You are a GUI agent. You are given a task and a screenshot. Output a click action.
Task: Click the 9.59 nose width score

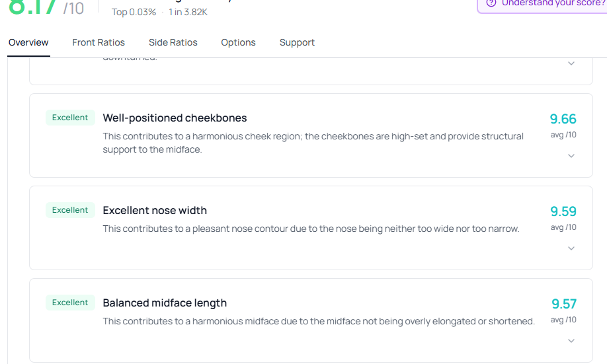coord(563,211)
